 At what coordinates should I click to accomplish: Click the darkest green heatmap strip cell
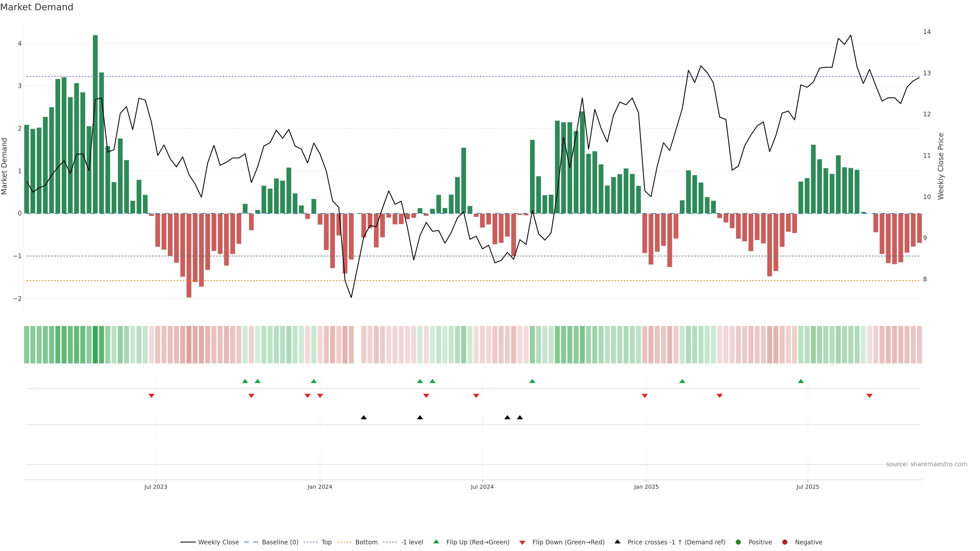95,345
